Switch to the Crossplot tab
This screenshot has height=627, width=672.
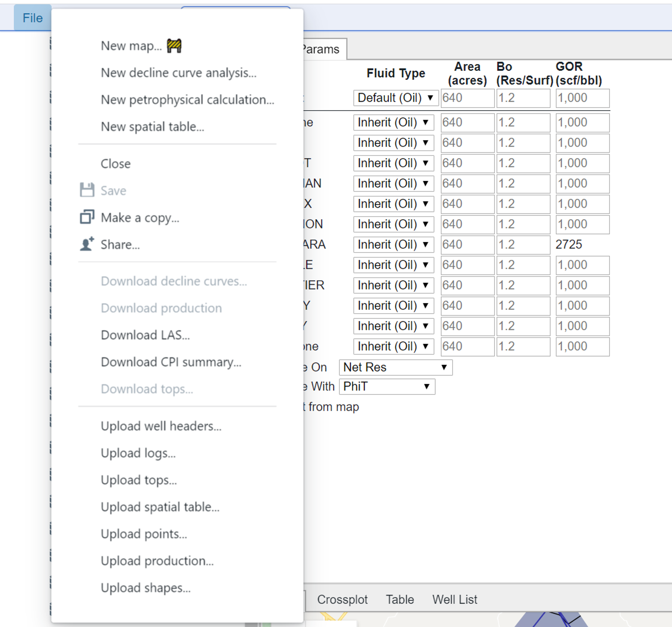tap(342, 600)
